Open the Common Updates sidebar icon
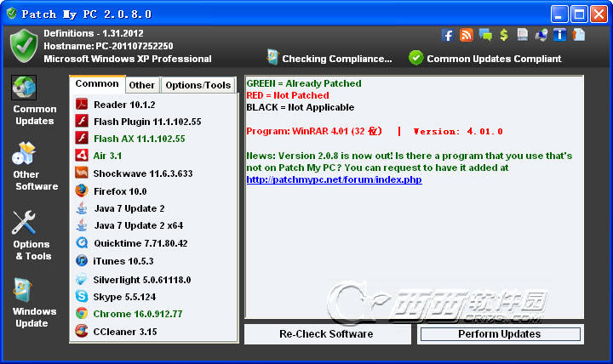Viewport: 613px width, 364px height. (24, 88)
